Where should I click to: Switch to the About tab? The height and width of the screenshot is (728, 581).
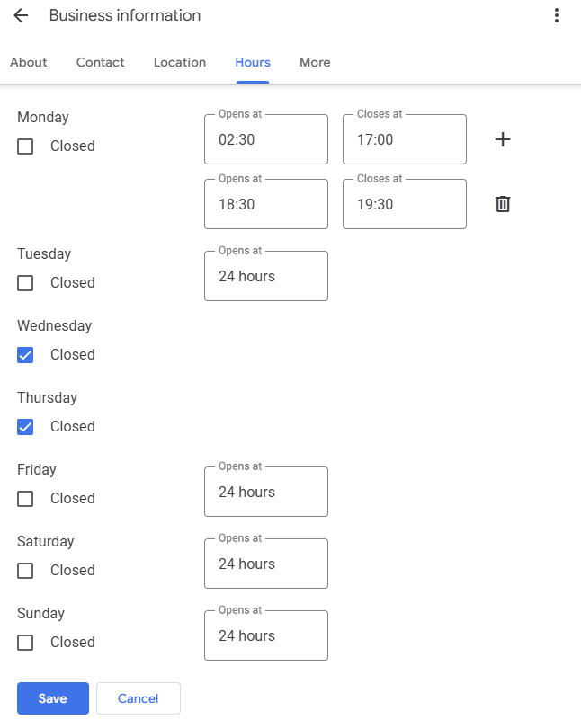tap(29, 62)
